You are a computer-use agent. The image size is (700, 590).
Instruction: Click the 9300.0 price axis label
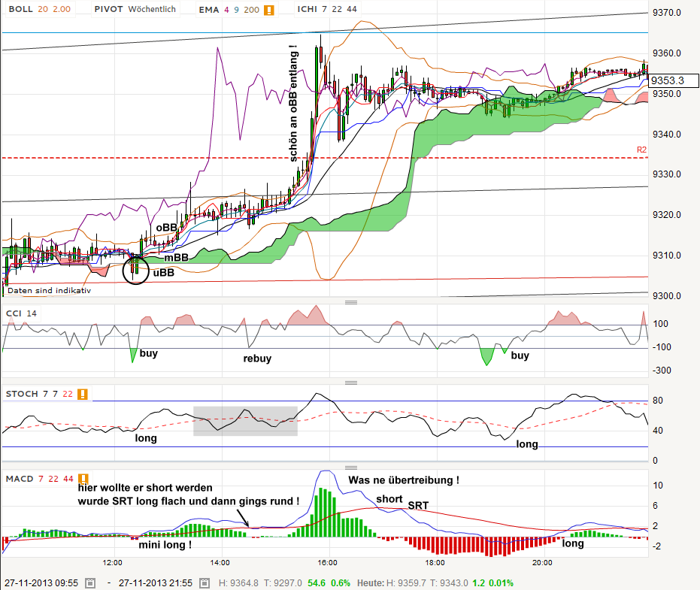pos(667,296)
